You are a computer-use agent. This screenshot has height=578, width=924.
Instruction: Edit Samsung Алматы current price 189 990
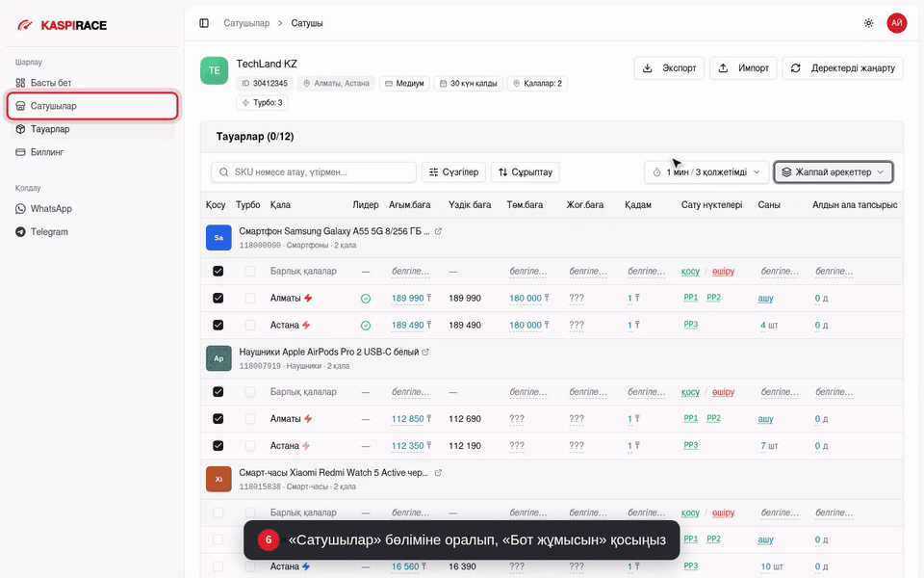click(x=411, y=299)
